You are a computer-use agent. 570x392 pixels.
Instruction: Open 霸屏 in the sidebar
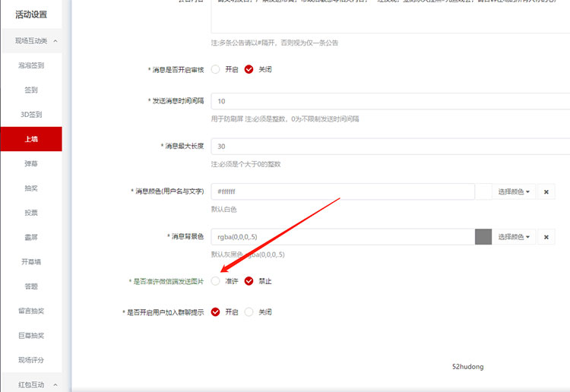(x=31, y=237)
